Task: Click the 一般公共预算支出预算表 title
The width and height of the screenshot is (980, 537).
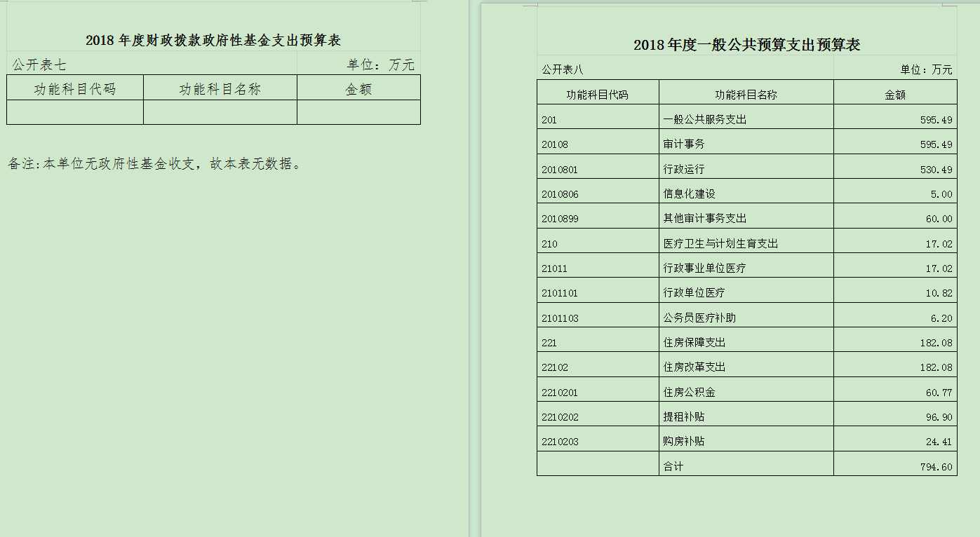Action: point(747,45)
